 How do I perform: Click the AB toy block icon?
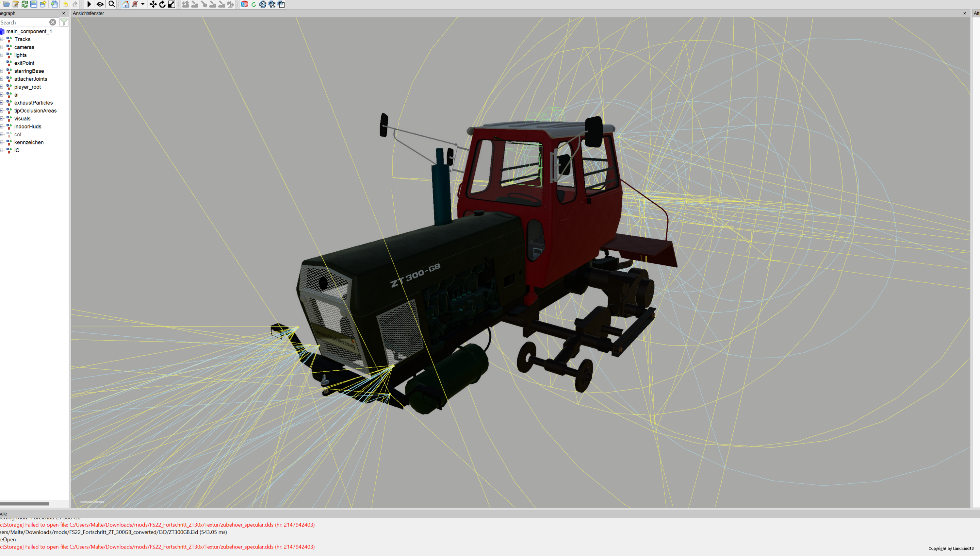245,4
